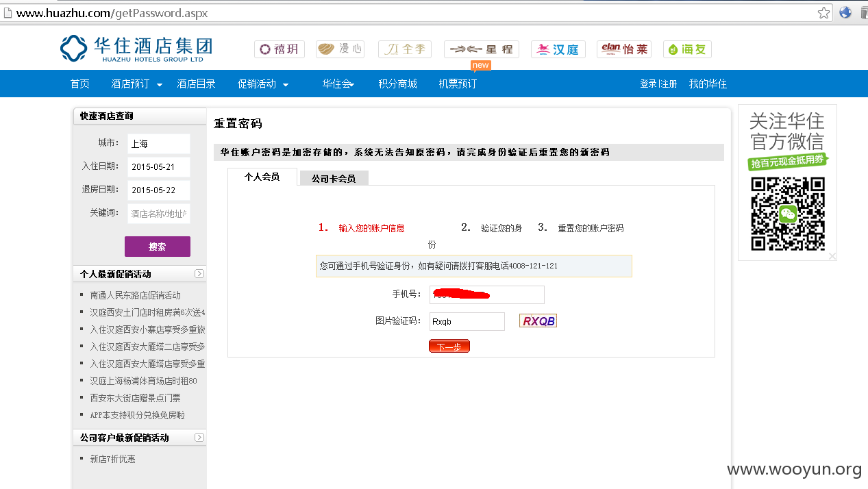The width and height of the screenshot is (868, 489).
Task: Close the WeChat QR code advertisement
Action: click(832, 255)
